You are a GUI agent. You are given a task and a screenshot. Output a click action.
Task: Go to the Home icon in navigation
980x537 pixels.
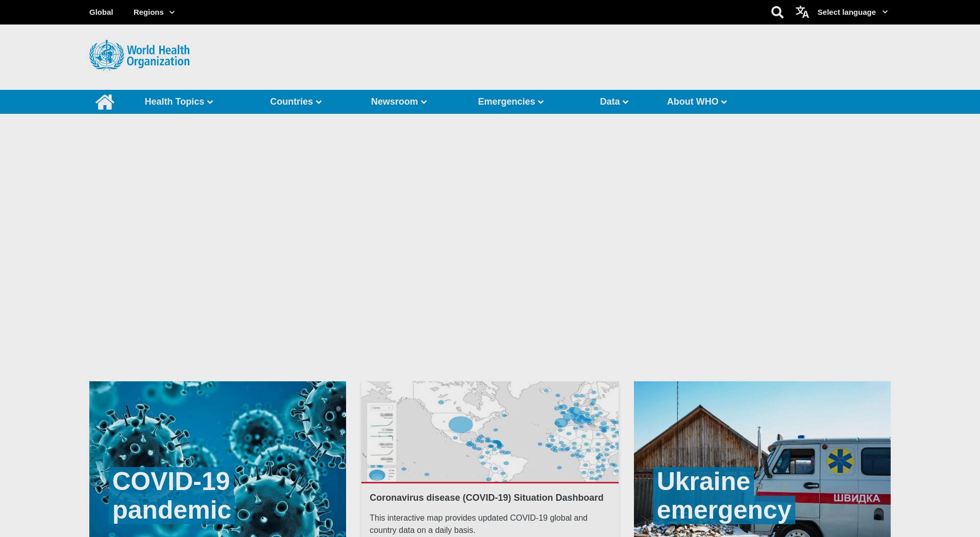click(105, 102)
